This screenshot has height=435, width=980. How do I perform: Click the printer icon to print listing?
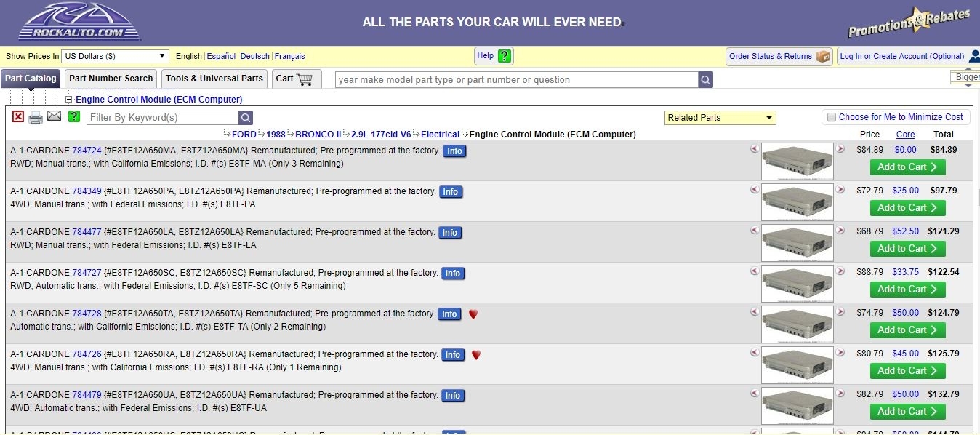pyautogui.click(x=36, y=117)
